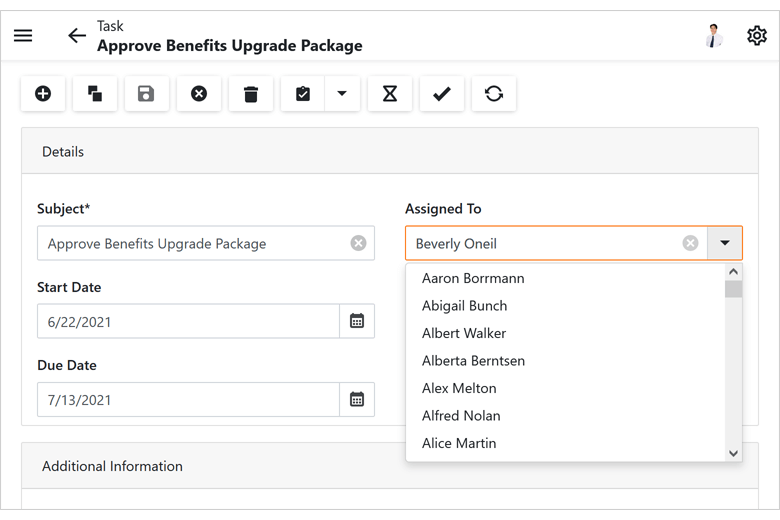Open the hamburger navigation menu
This screenshot has width=780, height=520.
point(23,36)
